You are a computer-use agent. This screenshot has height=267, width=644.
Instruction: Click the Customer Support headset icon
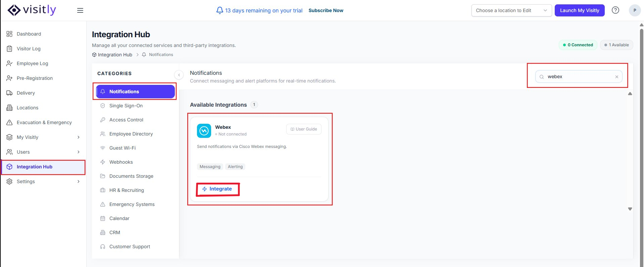(103, 247)
